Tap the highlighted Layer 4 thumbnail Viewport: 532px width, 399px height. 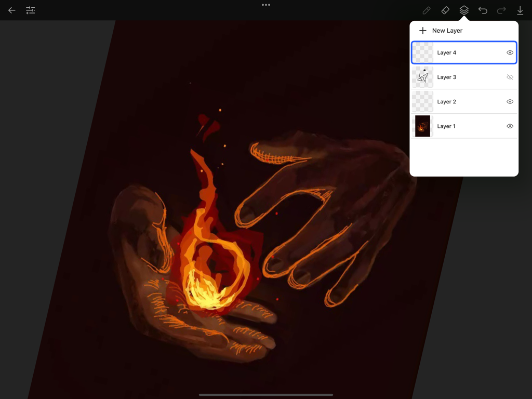click(x=422, y=52)
